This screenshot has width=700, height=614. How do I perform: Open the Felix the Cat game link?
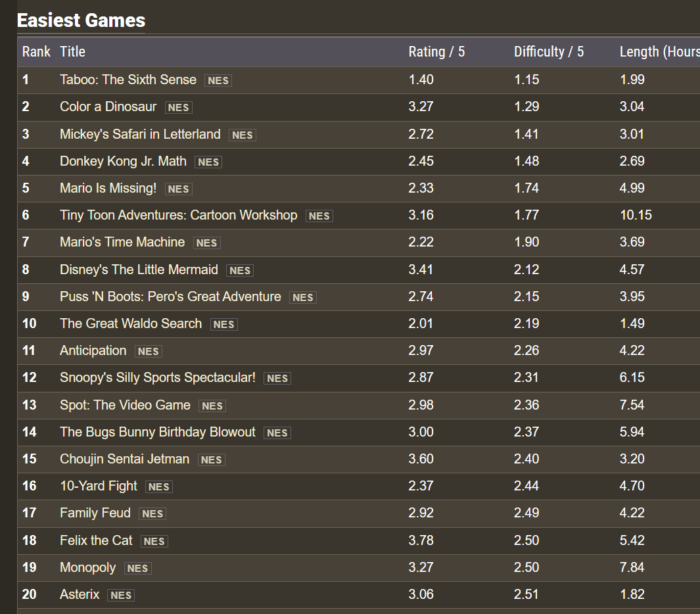96,540
